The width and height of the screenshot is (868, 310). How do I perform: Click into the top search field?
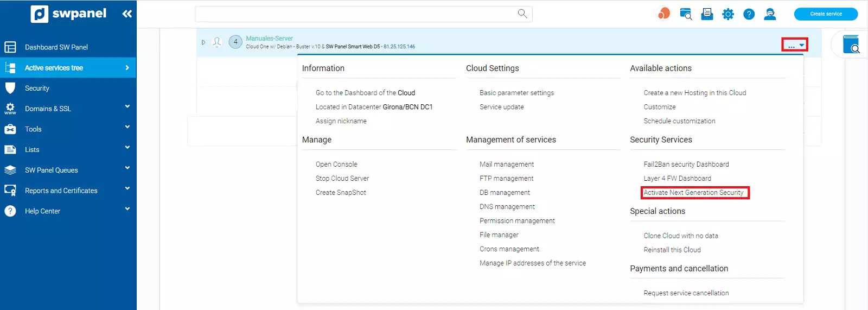tap(353, 14)
